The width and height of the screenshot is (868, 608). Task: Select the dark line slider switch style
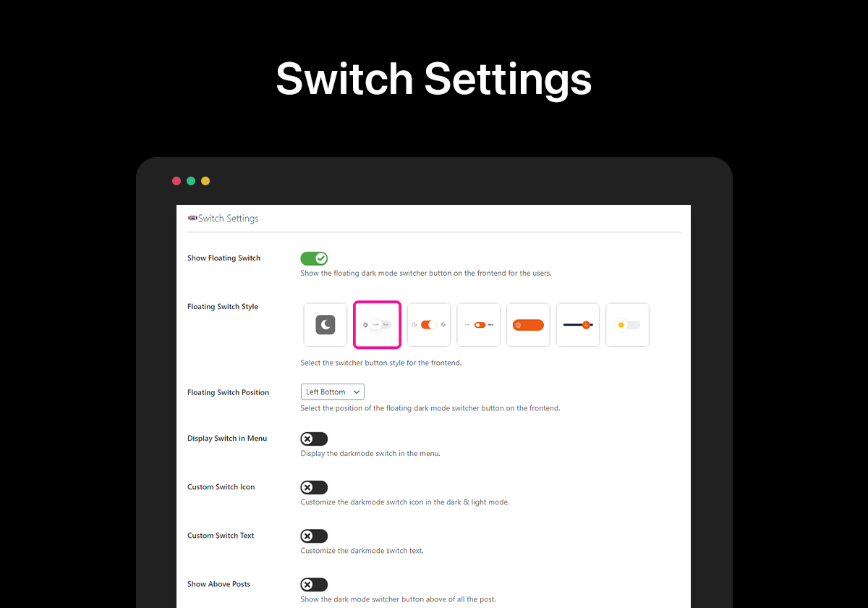tap(578, 325)
